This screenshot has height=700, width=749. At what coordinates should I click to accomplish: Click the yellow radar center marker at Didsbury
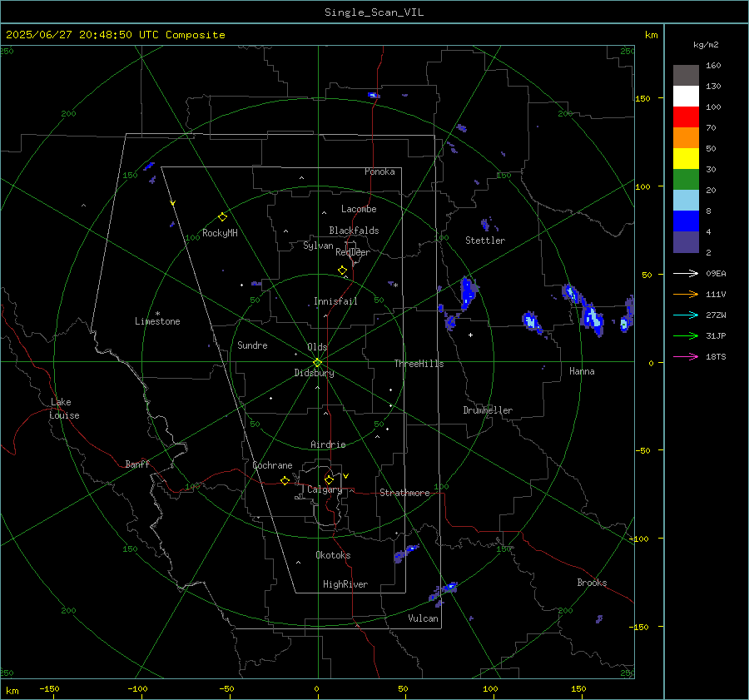coord(317,363)
